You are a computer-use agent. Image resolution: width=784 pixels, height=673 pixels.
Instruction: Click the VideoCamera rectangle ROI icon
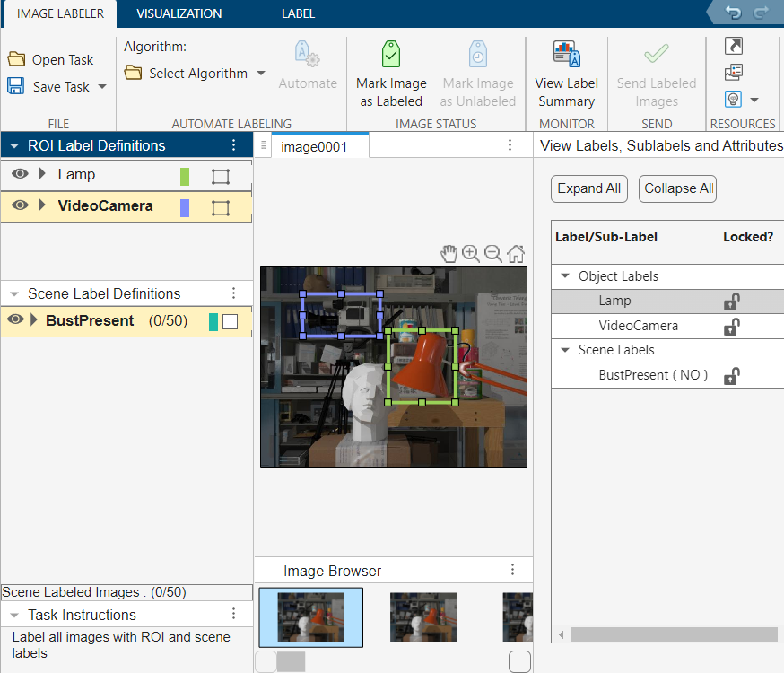tap(221, 207)
